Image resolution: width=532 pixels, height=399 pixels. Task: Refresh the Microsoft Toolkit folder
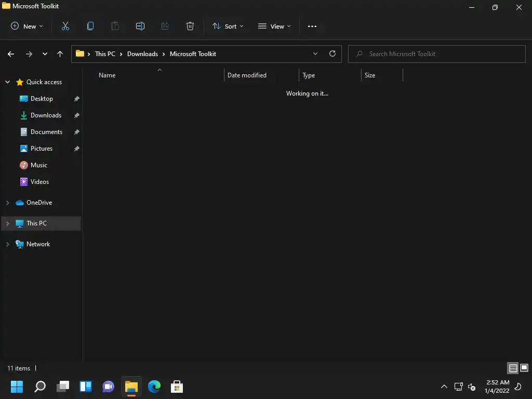pos(332,54)
